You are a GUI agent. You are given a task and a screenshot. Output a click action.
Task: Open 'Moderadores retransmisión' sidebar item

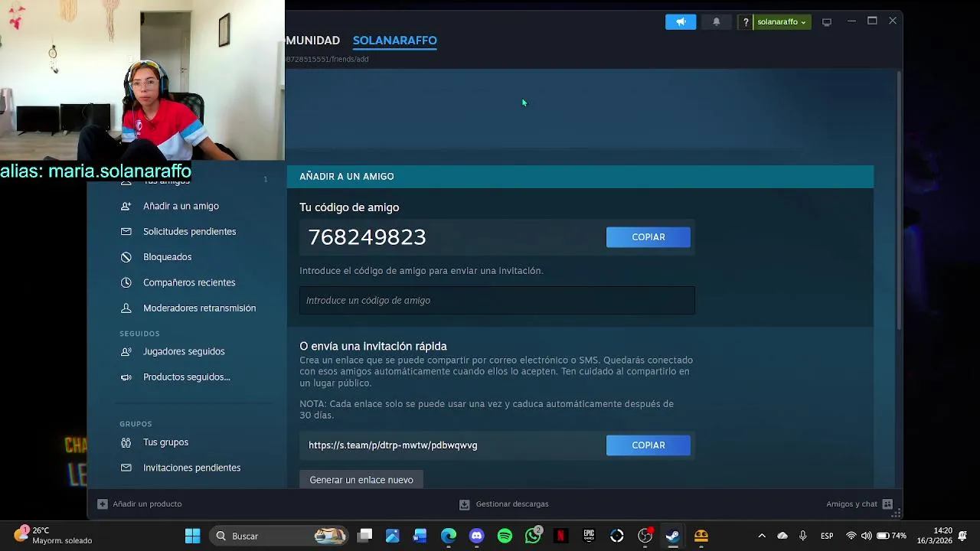199,308
